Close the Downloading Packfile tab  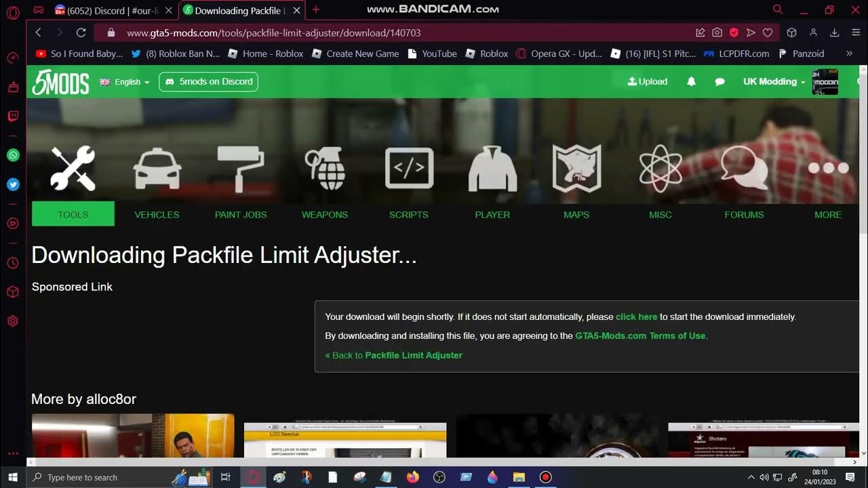[296, 10]
